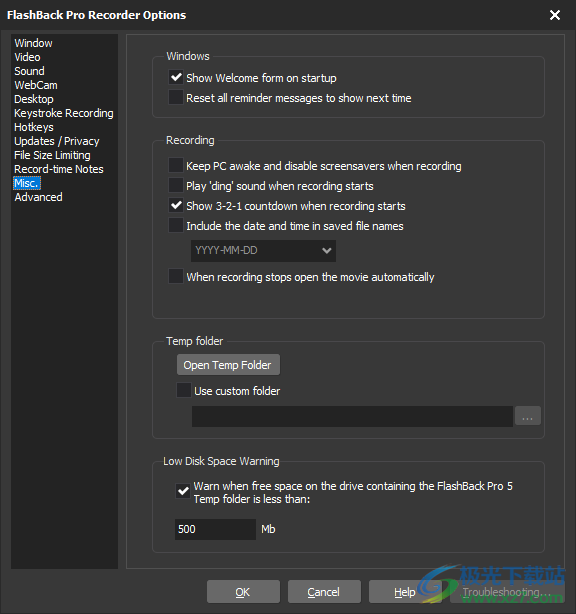Open Record-time Notes settings
This screenshot has height=614, width=576.
click(x=59, y=169)
